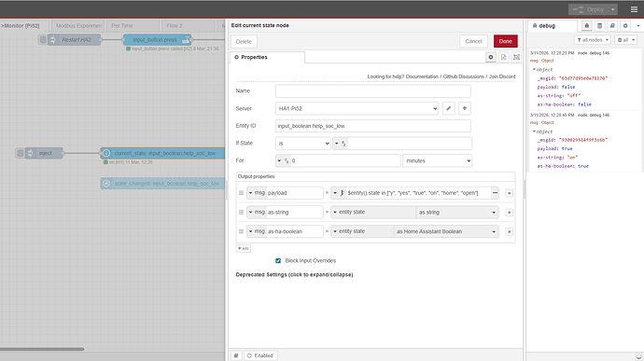Click the Delete node button
Viewport: 644px width, 361px height.
(244, 41)
